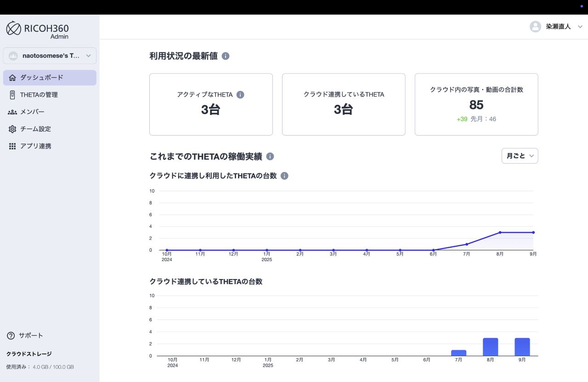Open THETAの管理 from the sidebar
This screenshot has width=588, height=382.
(39, 95)
